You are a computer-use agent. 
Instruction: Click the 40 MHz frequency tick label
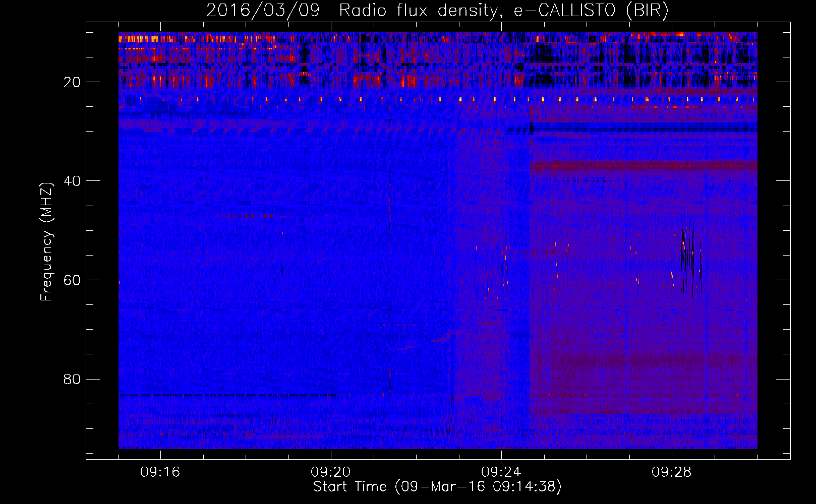tap(73, 181)
